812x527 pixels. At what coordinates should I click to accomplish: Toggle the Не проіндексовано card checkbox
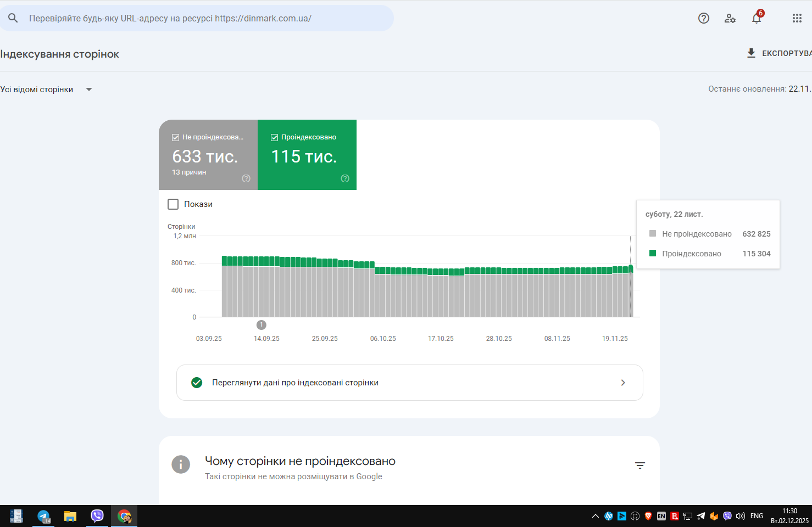point(176,137)
